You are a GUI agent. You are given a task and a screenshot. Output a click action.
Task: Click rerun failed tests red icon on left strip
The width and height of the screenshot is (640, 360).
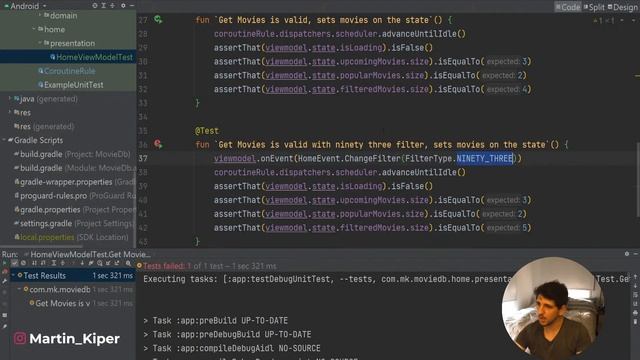point(5,272)
